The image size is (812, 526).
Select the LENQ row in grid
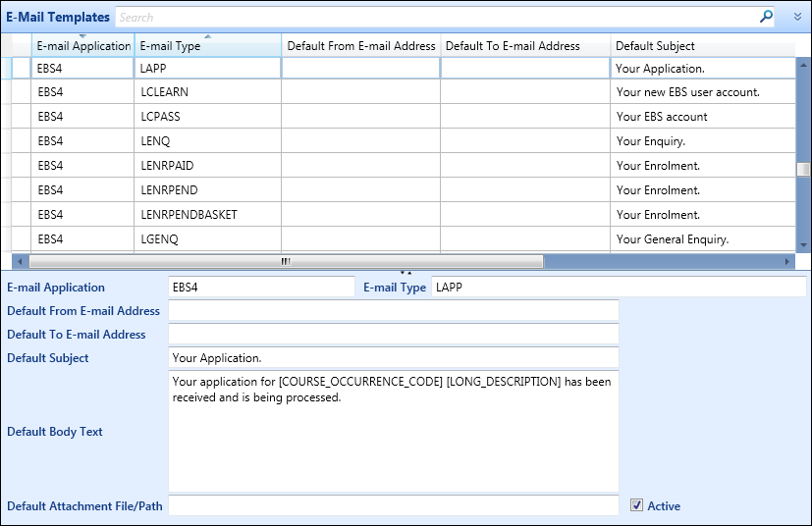pyautogui.click(x=403, y=140)
